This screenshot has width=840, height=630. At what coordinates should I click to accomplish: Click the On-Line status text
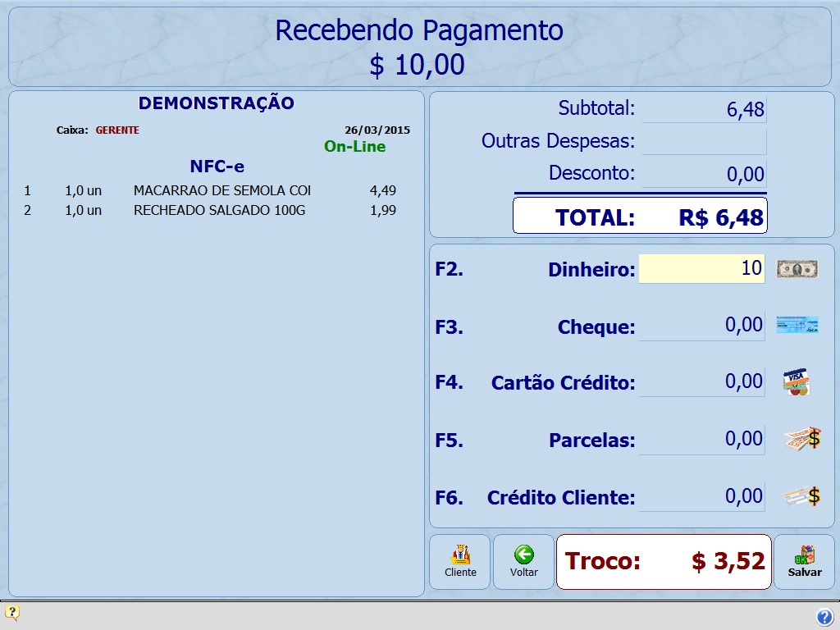click(354, 146)
